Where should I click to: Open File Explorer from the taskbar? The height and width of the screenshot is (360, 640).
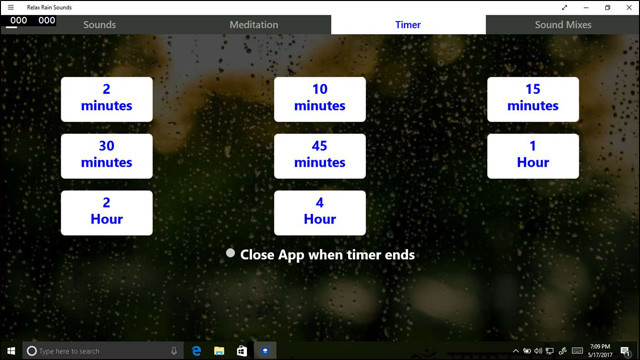click(219, 351)
